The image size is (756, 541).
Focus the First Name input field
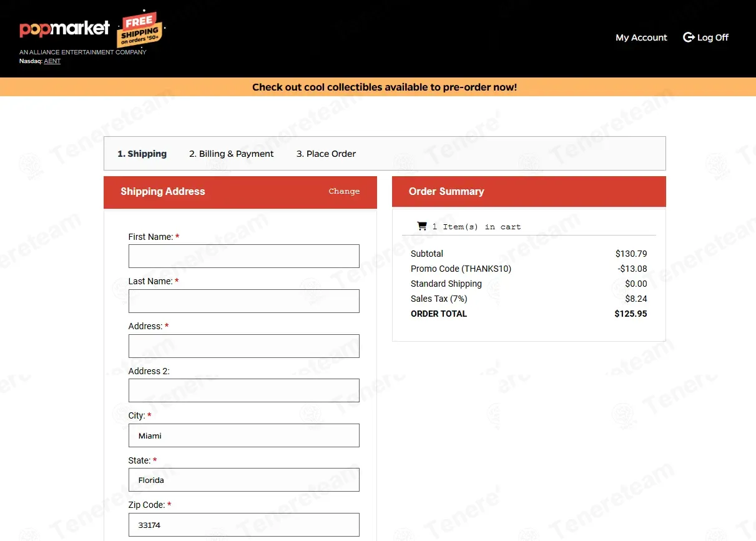(x=244, y=256)
